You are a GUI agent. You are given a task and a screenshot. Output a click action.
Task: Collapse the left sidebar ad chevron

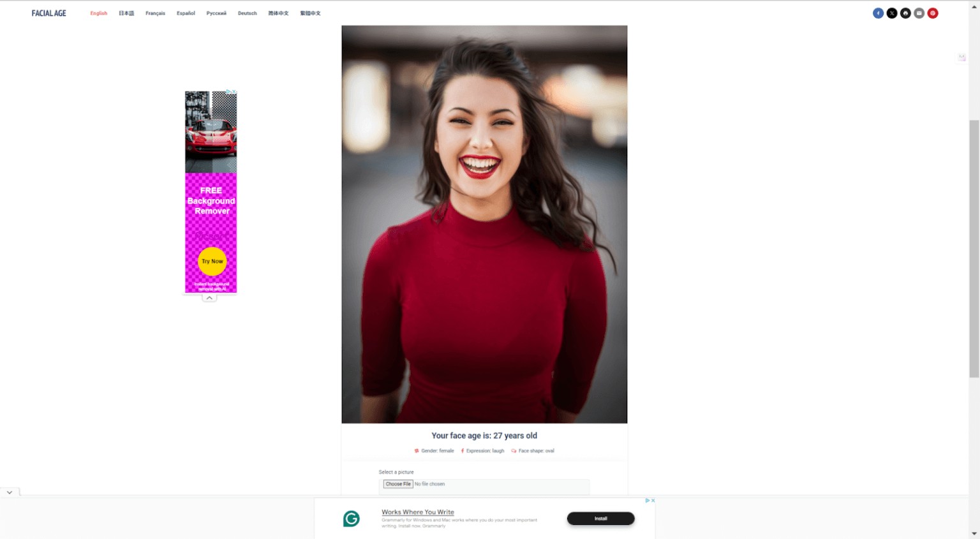pos(209,298)
